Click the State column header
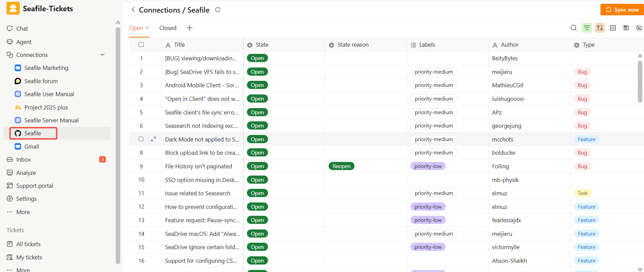 (x=284, y=45)
